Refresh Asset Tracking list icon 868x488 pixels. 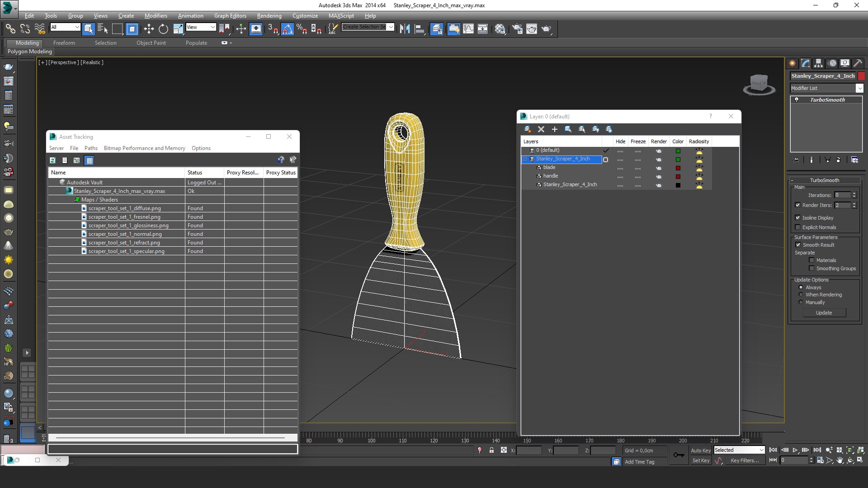coord(53,160)
